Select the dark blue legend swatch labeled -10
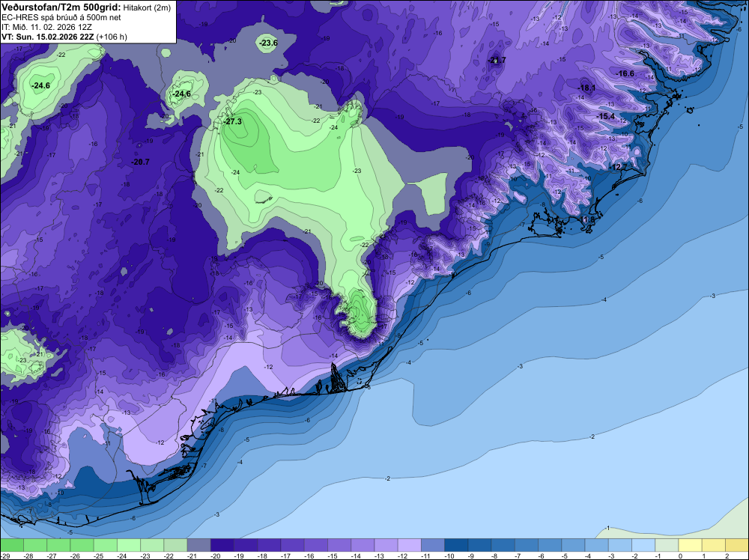The width and height of the screenshot is (749, 560). click(x=456, y=545)
